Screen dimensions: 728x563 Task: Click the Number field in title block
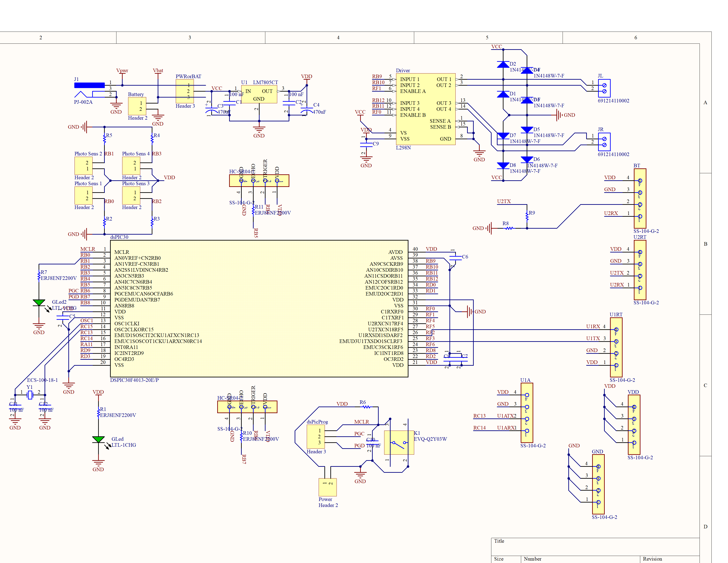point(580,559)
